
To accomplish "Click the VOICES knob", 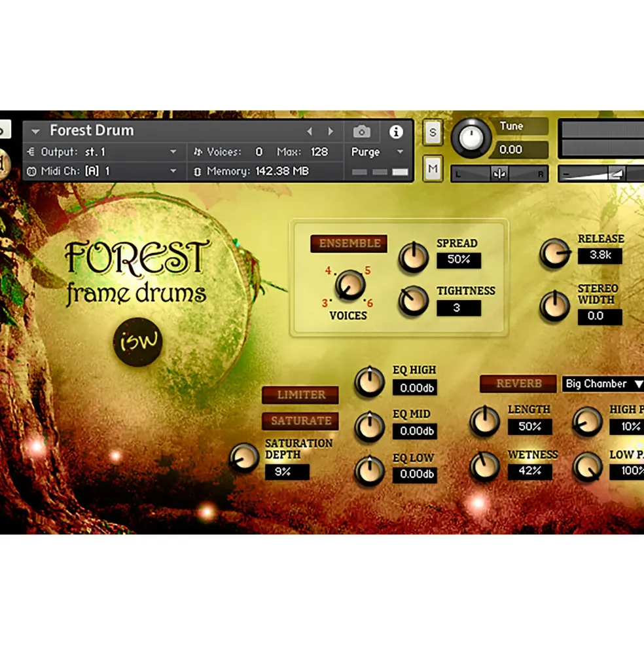I will point(350,285).
